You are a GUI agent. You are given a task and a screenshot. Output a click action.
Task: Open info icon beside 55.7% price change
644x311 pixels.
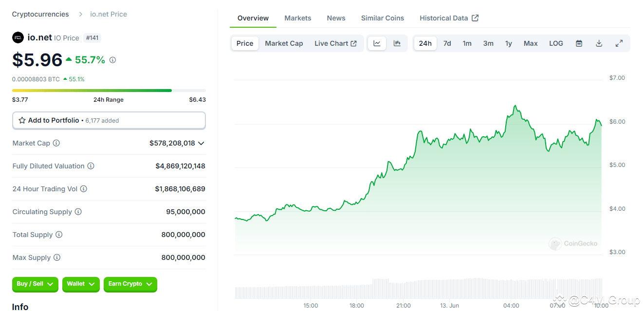click(x=112, y=60)
